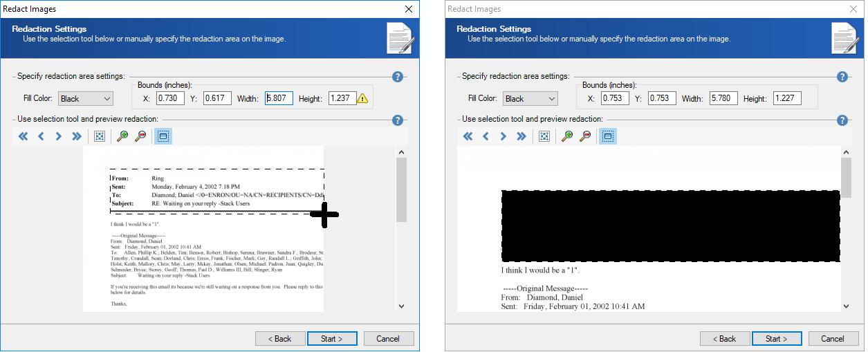
Task: Click X bounds field showing 0.753
Action: pos(616,99)
